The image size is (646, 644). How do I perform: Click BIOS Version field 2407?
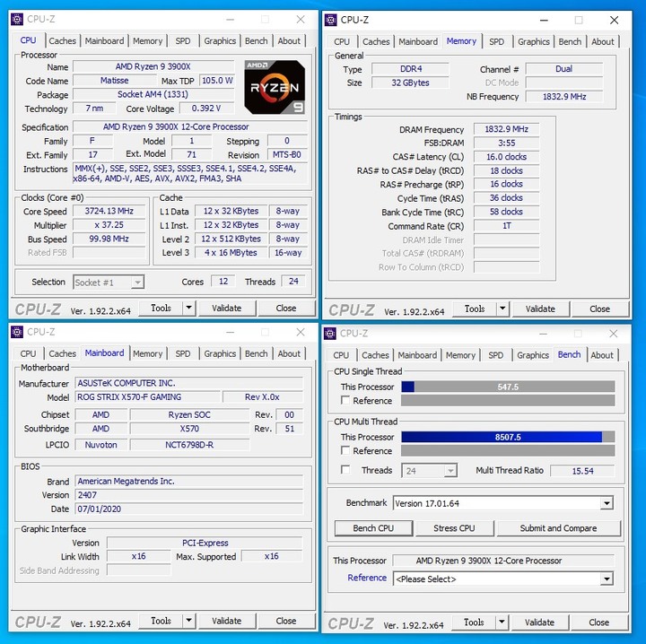(188, 495)
